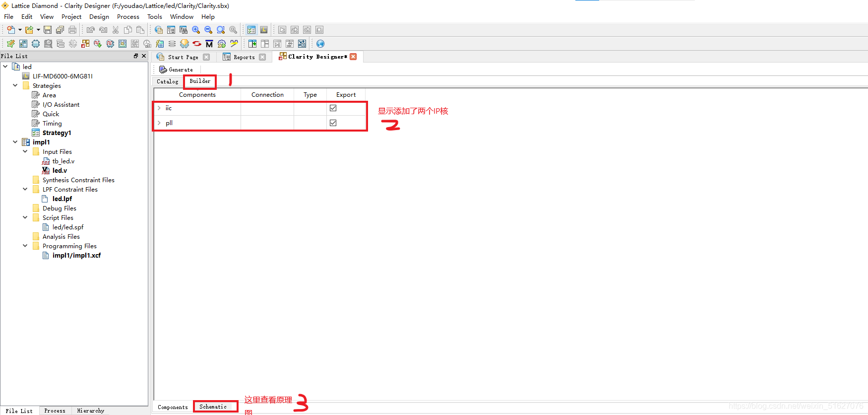This screenshot has width=868, height=415.
Task: Collapse the Programming Files folder
Action: [25, 246]
